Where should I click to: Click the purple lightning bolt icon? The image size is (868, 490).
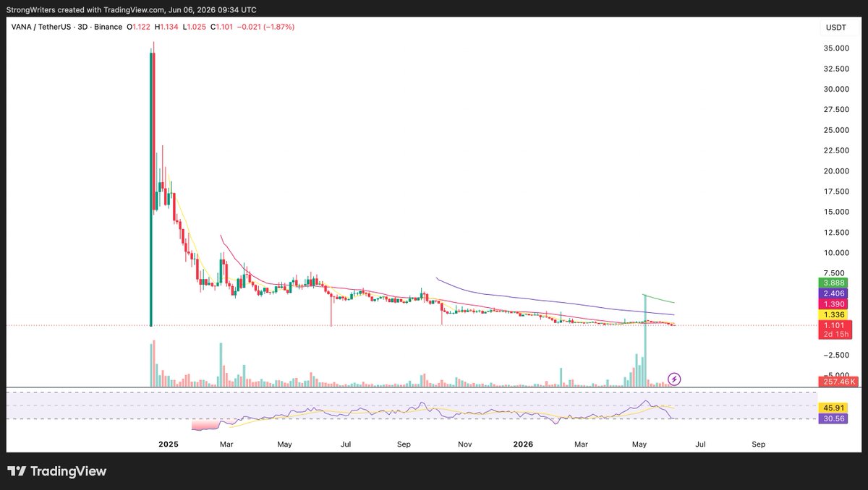(x=674, y=378)
